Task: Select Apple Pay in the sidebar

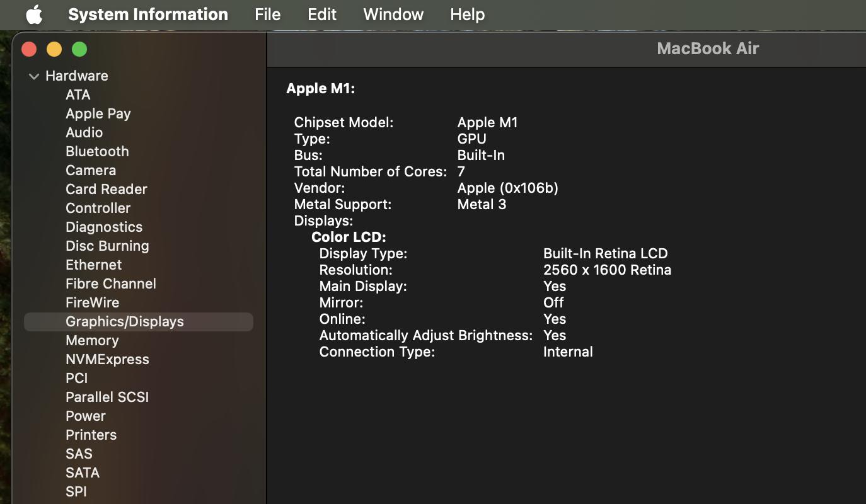Action: (x=98, y=113)
